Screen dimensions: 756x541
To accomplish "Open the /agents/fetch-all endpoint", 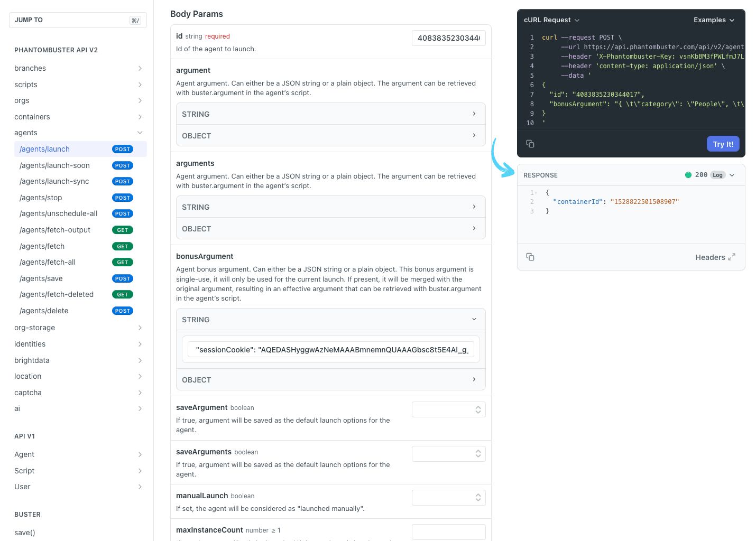I will [80, 262].
